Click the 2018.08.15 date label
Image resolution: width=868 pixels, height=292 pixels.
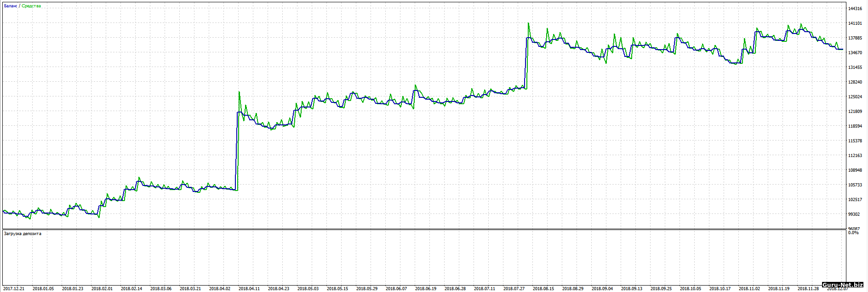[543, 289]
